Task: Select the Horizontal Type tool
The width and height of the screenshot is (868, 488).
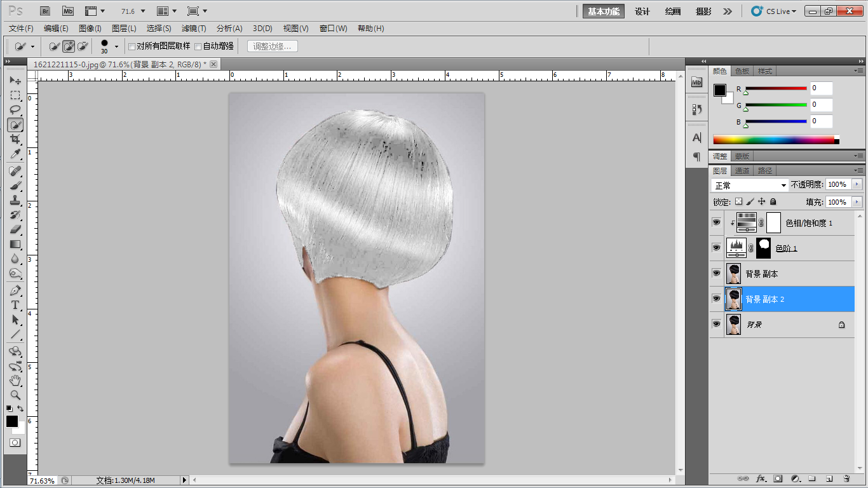Action: 15,305
